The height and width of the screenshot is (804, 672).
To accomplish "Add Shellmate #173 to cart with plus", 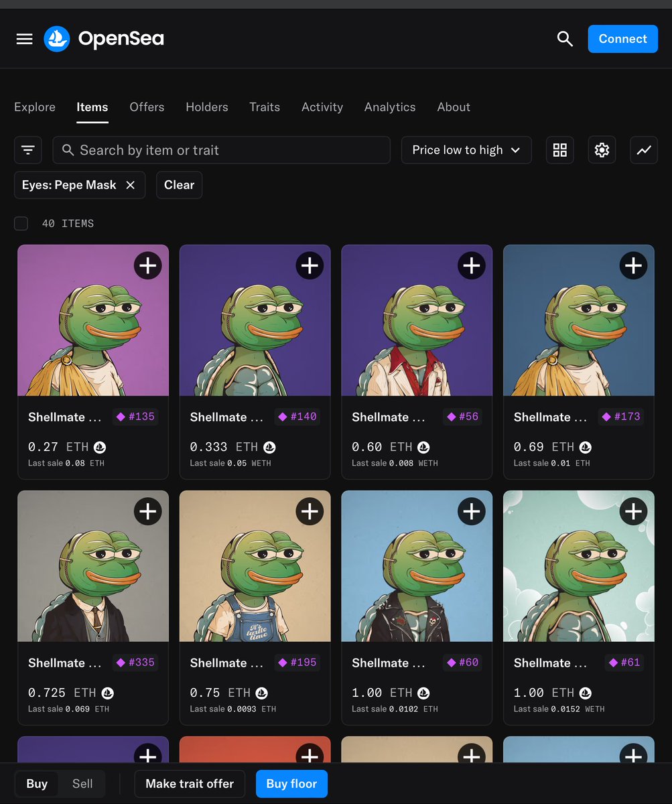I will (633, 266).
